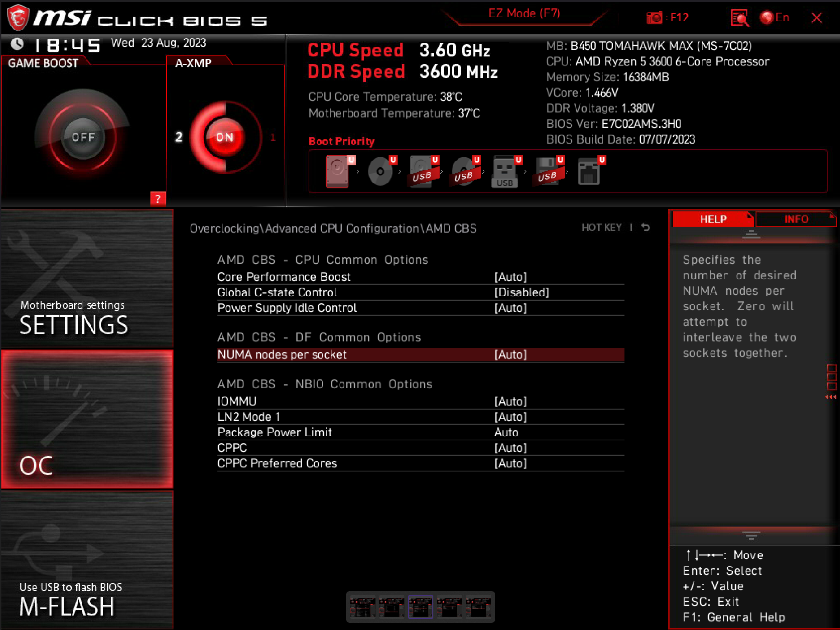The width and height of the screenshot is (840, 630).
Task: Select the USB hard disk boot device
Action: [x=424, y=172]
